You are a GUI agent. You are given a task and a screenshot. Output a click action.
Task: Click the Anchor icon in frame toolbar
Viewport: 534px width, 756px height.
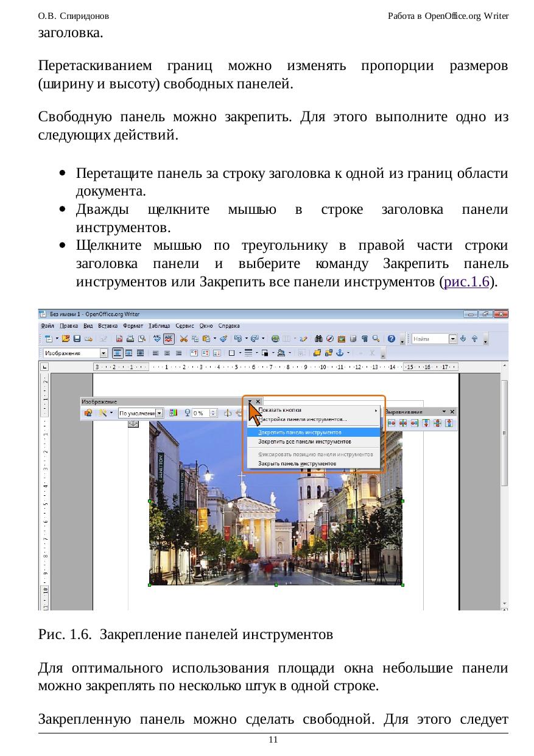(x=339, y=353)
